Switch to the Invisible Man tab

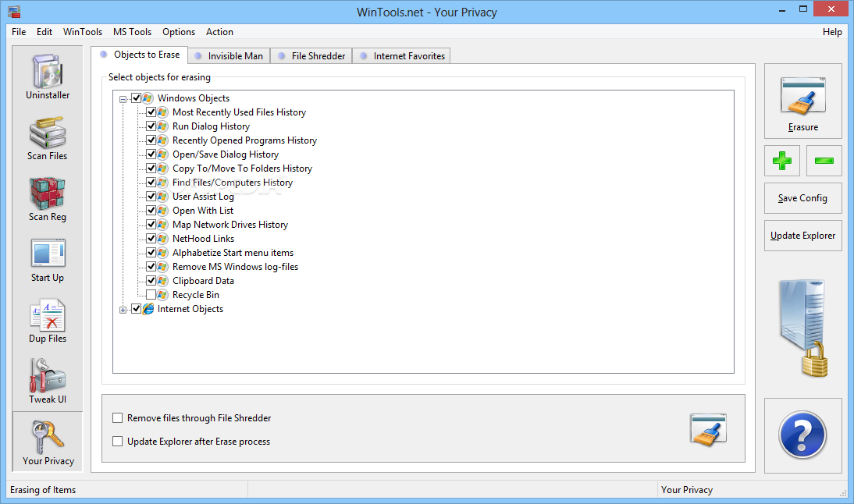point(229,56)
